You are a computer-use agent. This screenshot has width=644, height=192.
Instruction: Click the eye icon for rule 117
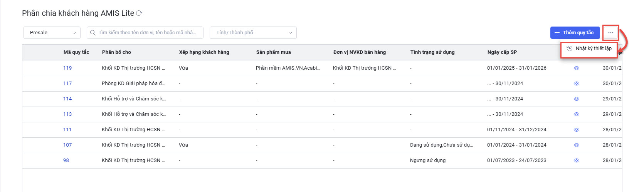pos(577,83)
